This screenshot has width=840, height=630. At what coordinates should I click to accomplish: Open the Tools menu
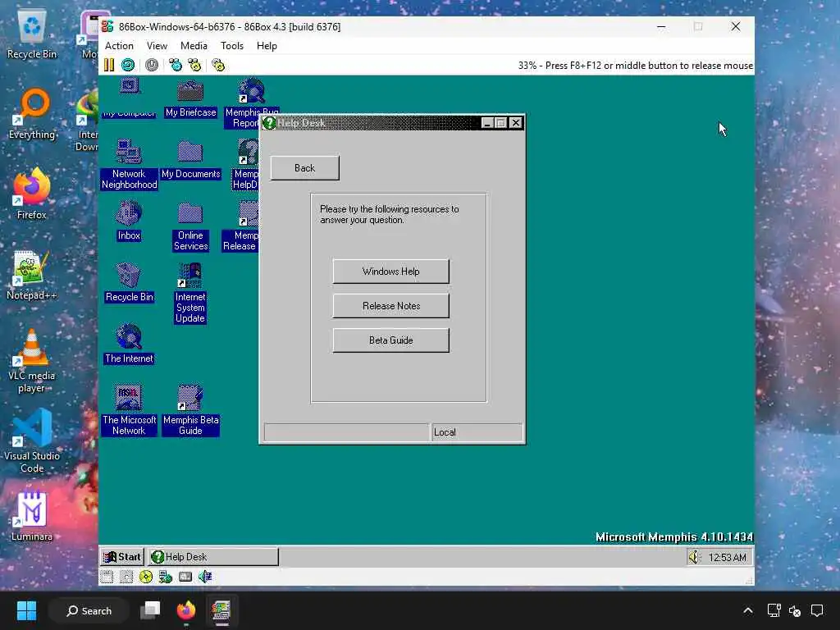click(x=232, y=46)
